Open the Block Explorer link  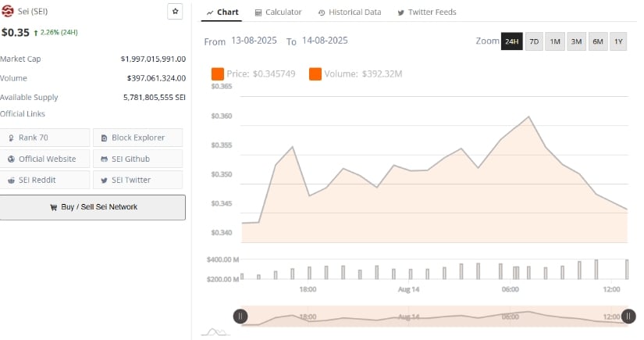[x=137, y=138]
